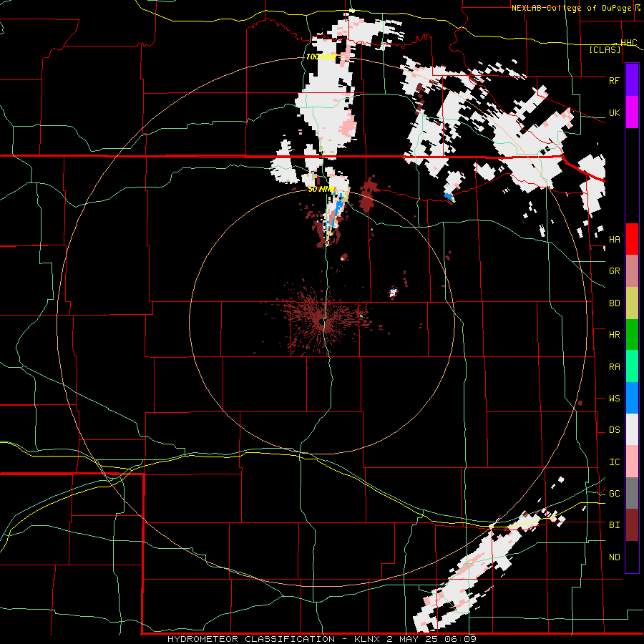Screen dimensions: 644x644
Task: Click the '100 NM' range ring label
Action: pos(321,57)
